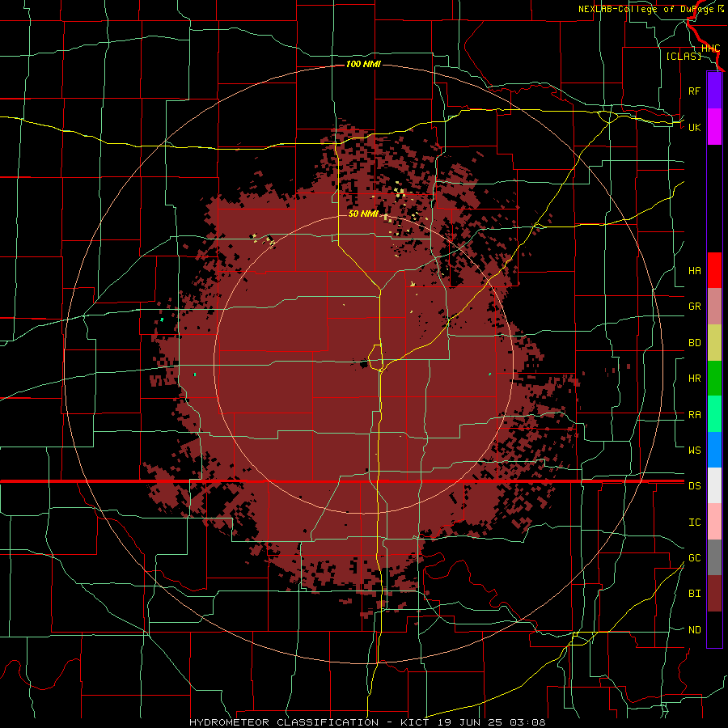Click the BD yellow legend color swatch
The width and height of the screenshot is (728, 728).
coord(714,343)
